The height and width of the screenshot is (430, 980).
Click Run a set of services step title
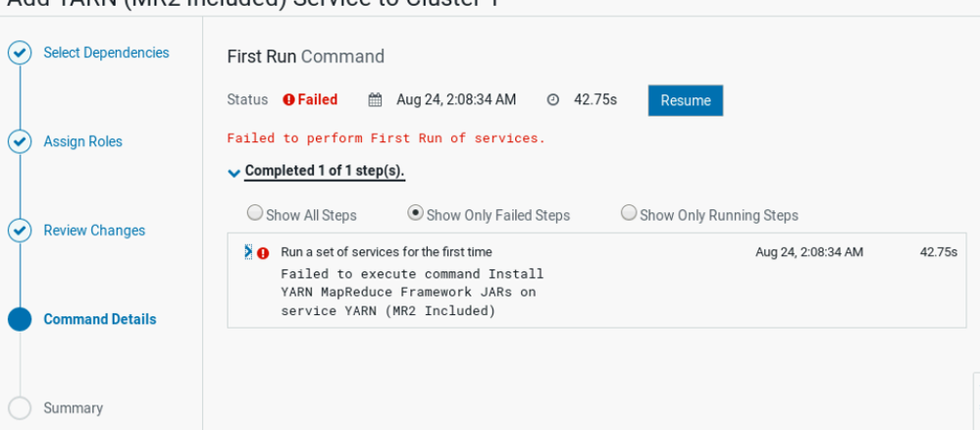coord(387,252)
